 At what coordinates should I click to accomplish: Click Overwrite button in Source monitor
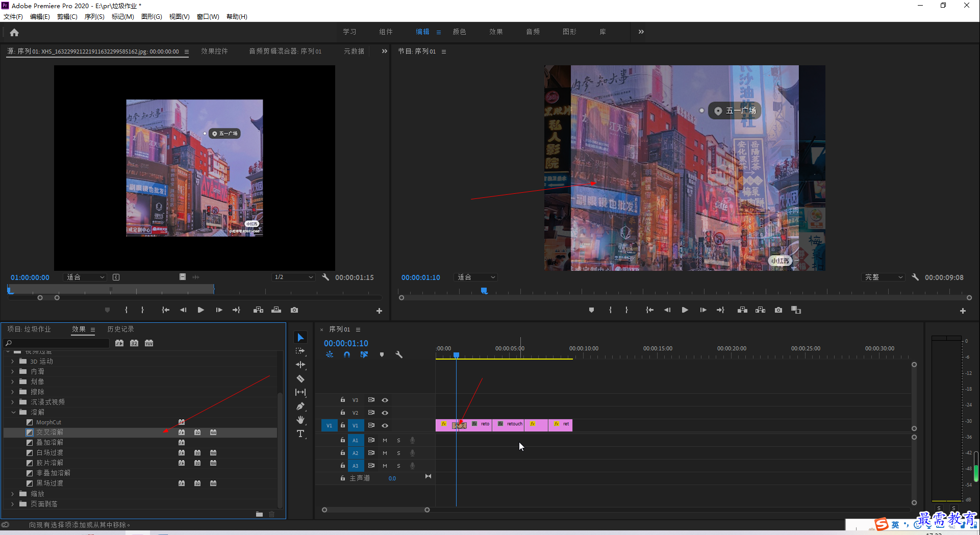click(276, 310)
